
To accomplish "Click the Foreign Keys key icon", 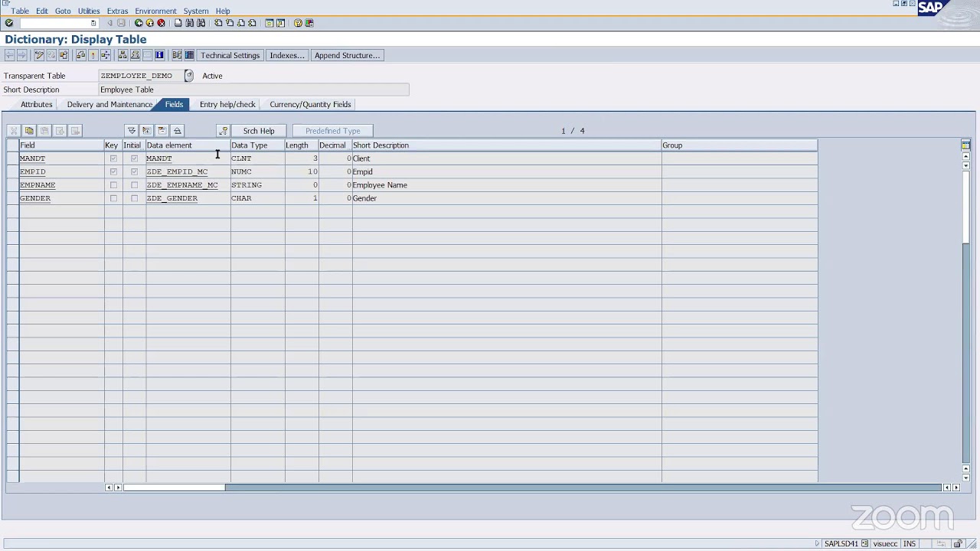I will 223,131.
